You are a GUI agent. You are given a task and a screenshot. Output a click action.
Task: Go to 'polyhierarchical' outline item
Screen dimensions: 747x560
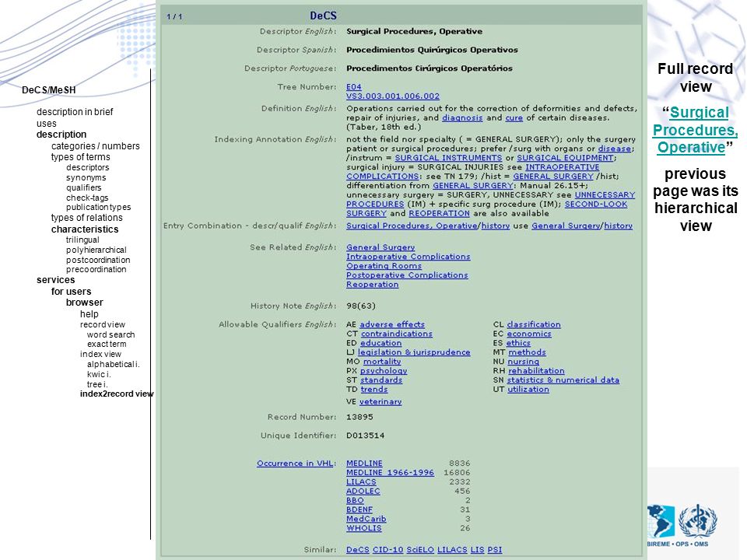[96, 250]
